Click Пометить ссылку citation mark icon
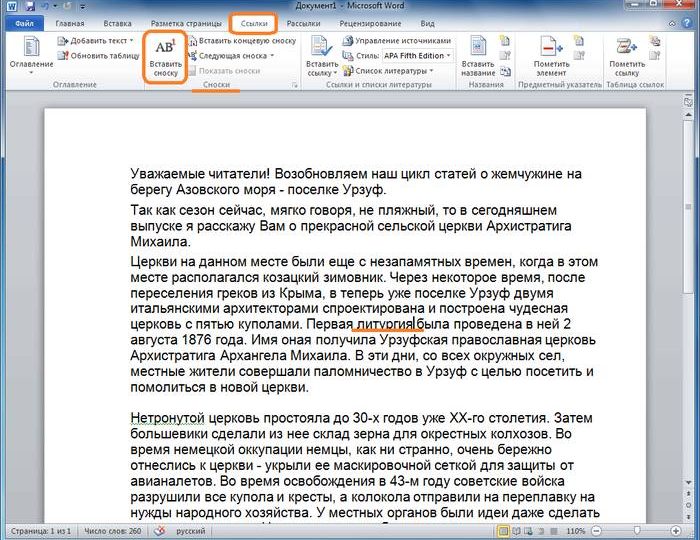 click(627, 48)
